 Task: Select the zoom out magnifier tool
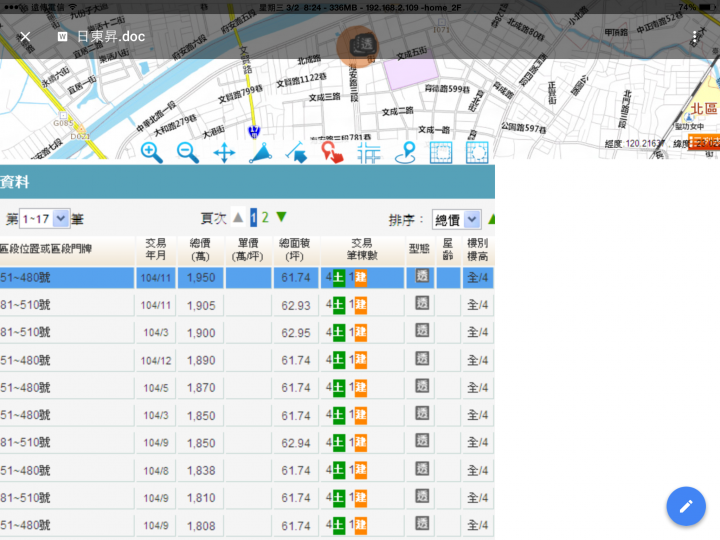(188, 152)
